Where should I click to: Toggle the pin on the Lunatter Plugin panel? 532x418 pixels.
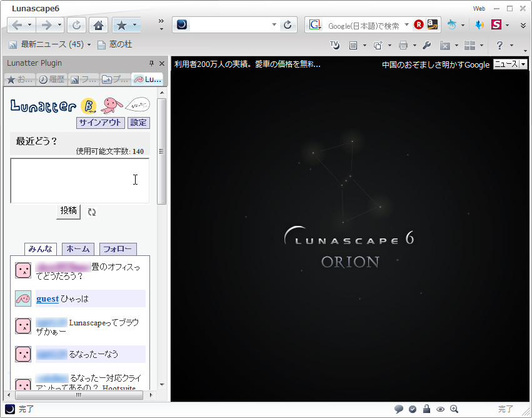click(151, 63)
